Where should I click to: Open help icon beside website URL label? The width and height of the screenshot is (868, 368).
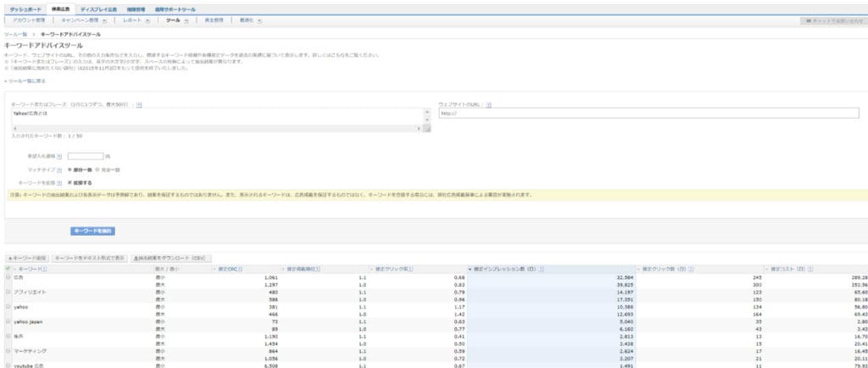489,104
